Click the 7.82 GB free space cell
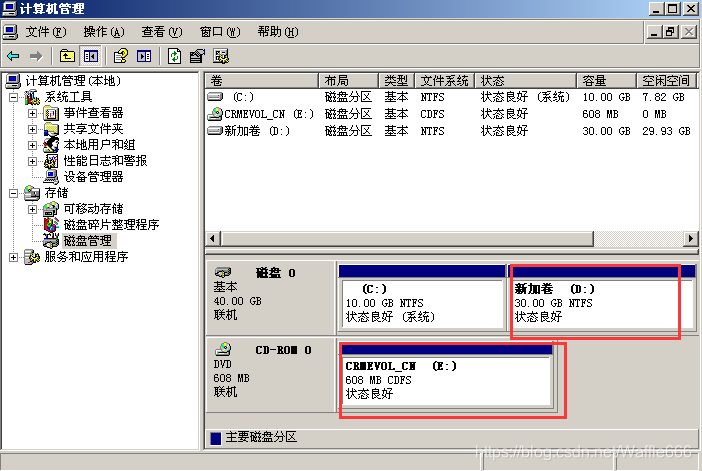 [x=663, y=97]
